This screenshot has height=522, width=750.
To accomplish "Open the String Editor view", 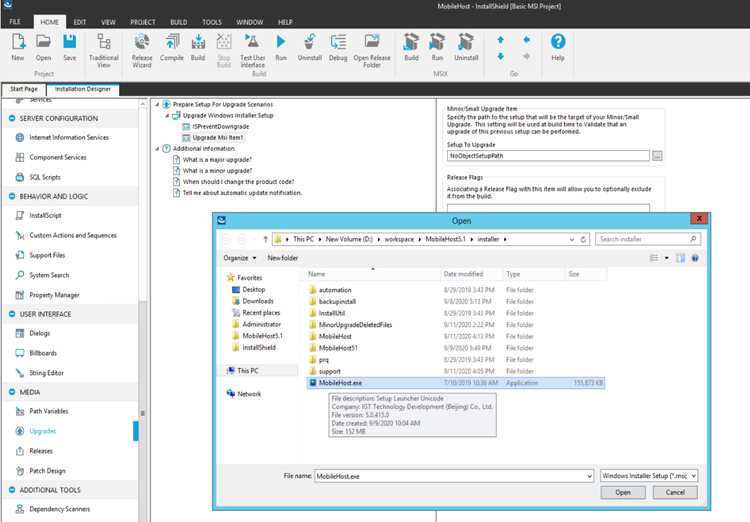I will point(46,373).
